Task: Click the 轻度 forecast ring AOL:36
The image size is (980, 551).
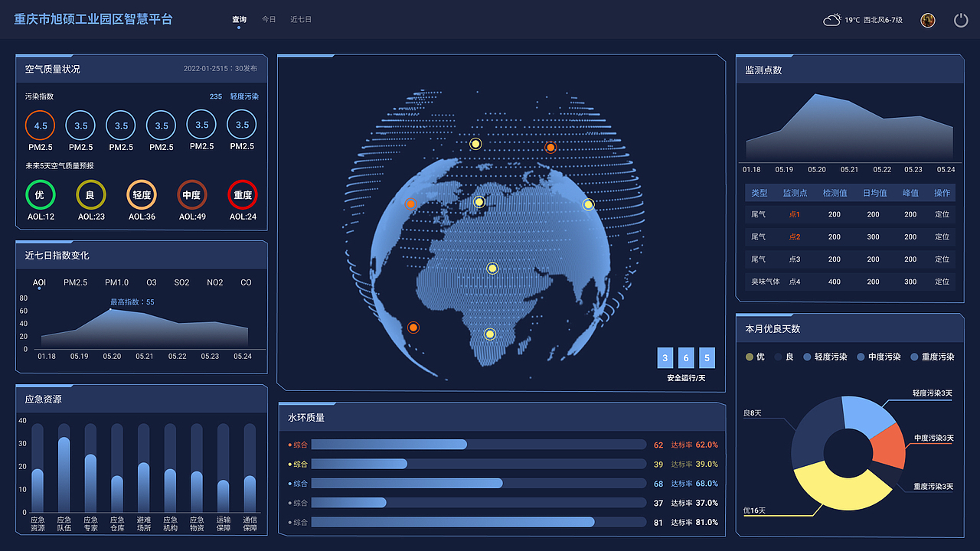Action: click(142, 195)
